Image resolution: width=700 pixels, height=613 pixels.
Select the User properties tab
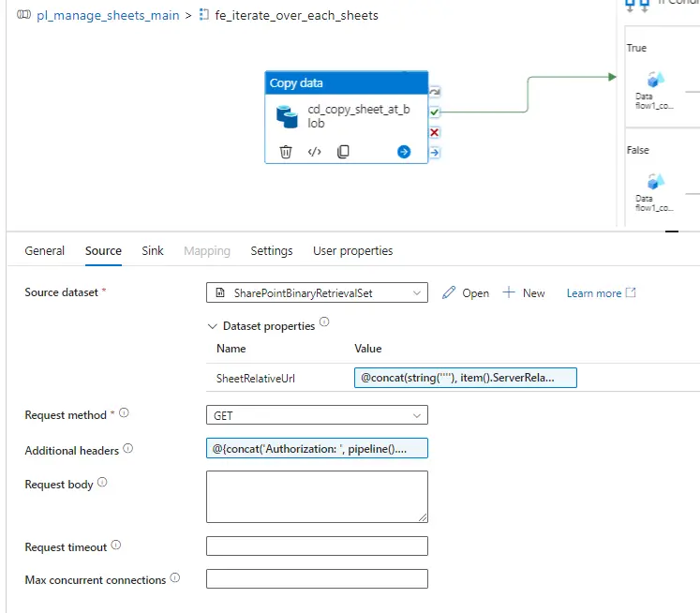click(352, 250)
